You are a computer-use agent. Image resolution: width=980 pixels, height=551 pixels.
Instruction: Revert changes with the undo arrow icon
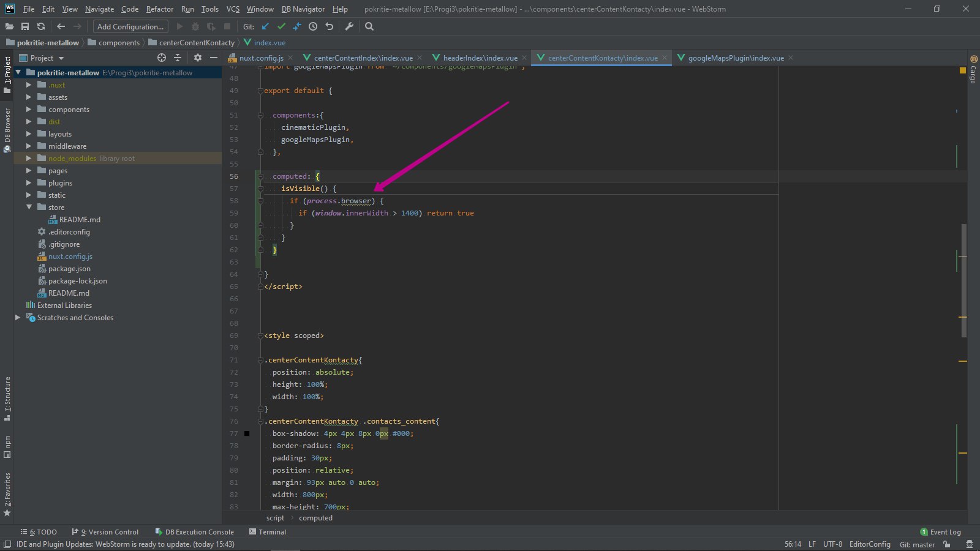click(x=329, y=26)
